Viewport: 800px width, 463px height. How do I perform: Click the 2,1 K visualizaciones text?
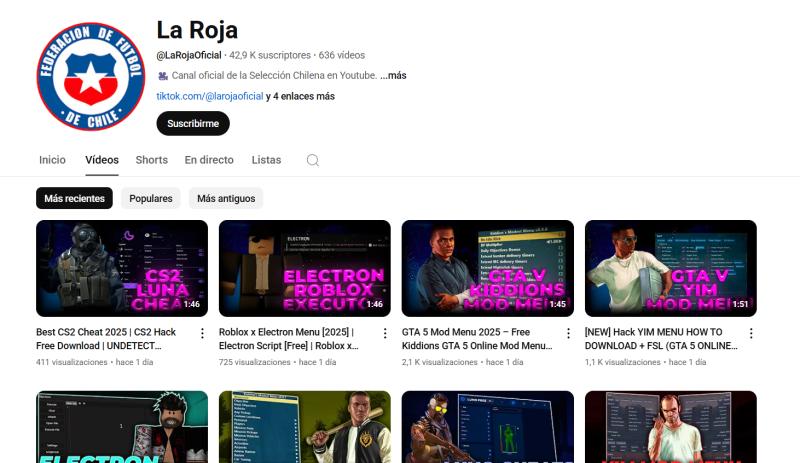(440, 362)
